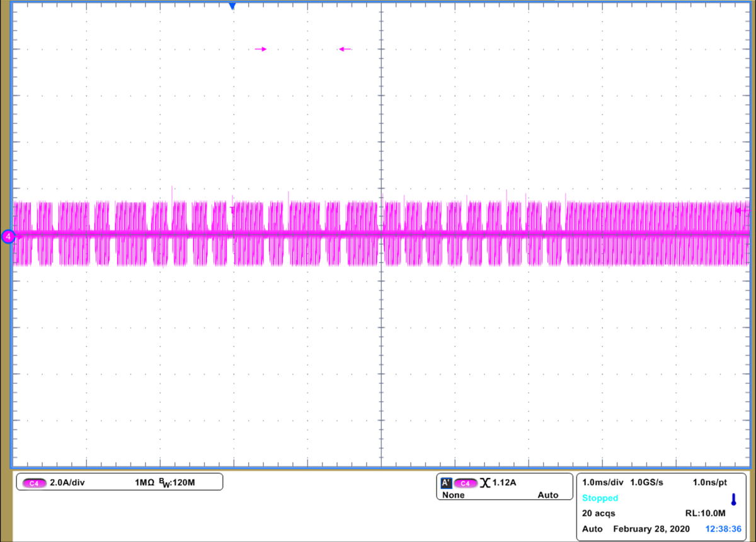Click the cyan Stopped acquisition status

pyautogui.click(x=600, y=498)
